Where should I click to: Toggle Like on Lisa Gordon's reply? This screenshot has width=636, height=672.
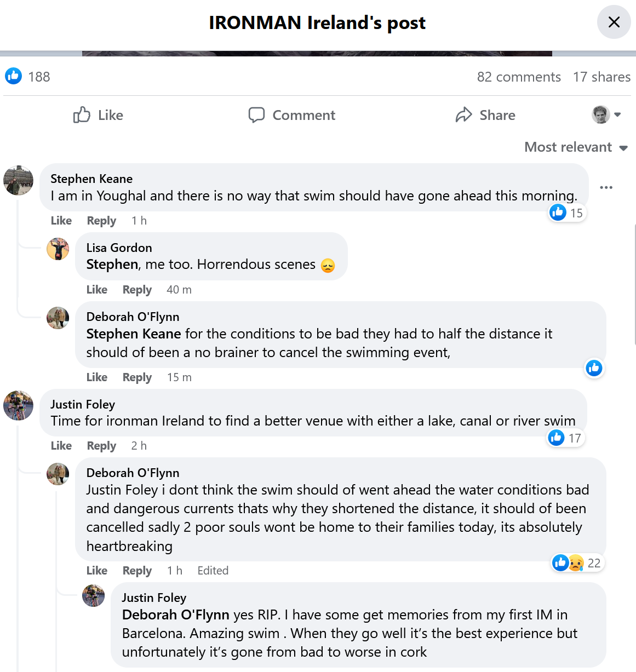point(97,290)
